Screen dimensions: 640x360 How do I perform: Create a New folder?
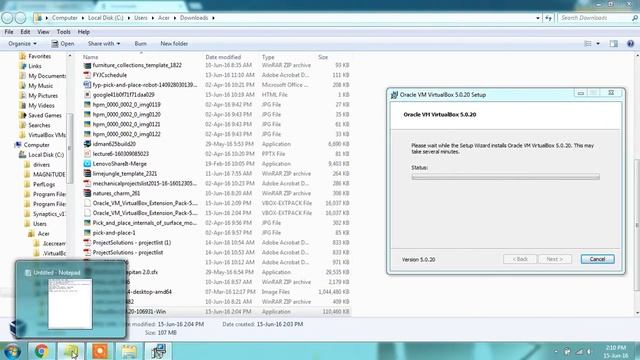174,44
